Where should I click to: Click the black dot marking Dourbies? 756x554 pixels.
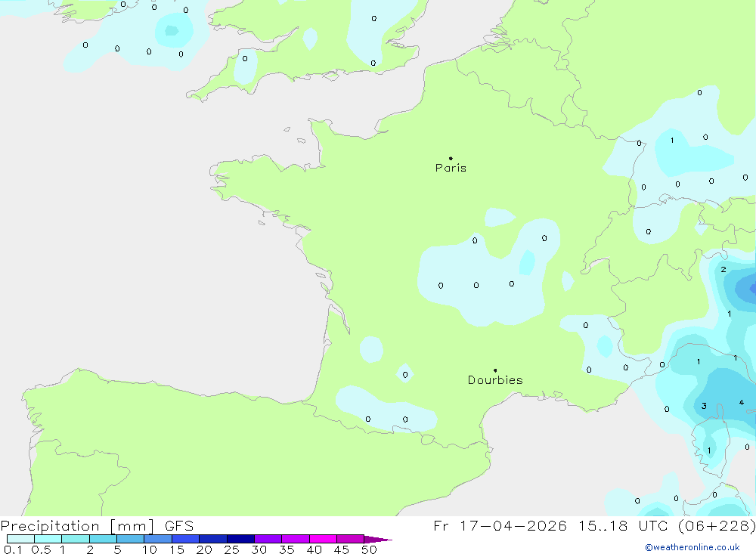pos(495,370)
